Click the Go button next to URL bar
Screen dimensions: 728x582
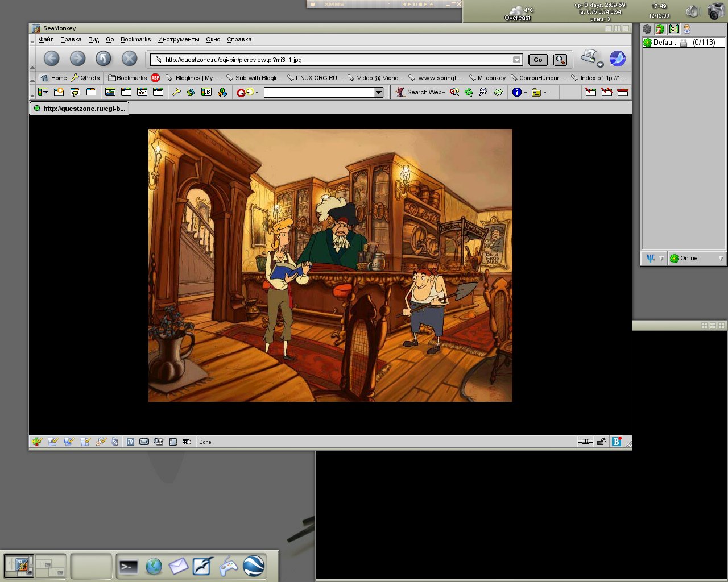(x=538, y=60)
